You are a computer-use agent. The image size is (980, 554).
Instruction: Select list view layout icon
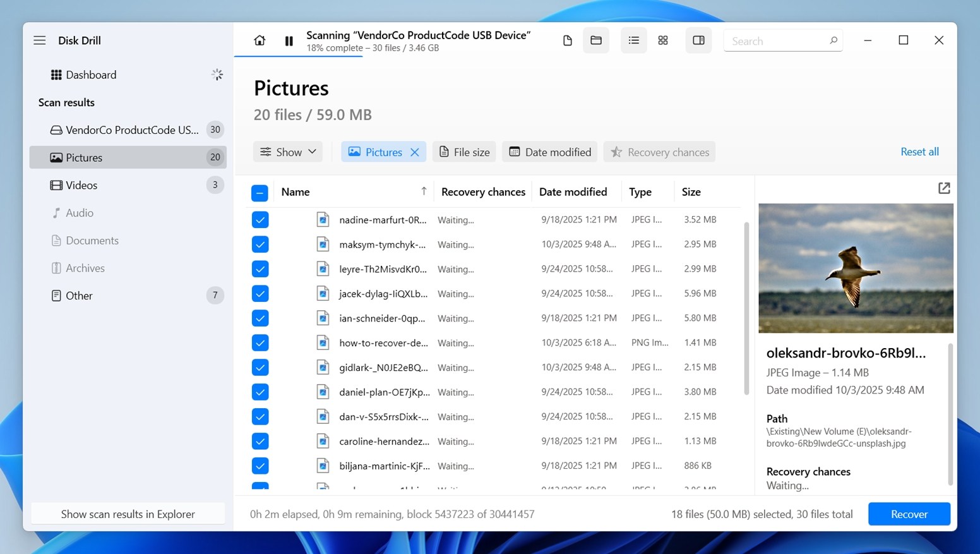[x=633, y=40]
